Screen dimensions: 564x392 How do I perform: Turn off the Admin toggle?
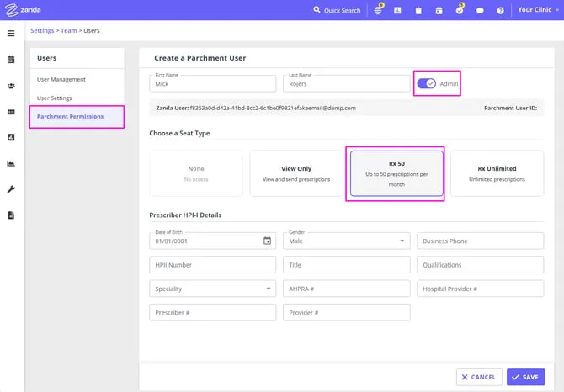[427, 84]
